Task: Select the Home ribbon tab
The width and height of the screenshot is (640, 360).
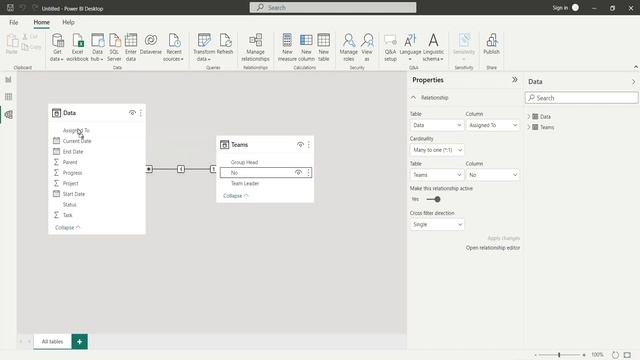Action: click(x=42, y=22)
